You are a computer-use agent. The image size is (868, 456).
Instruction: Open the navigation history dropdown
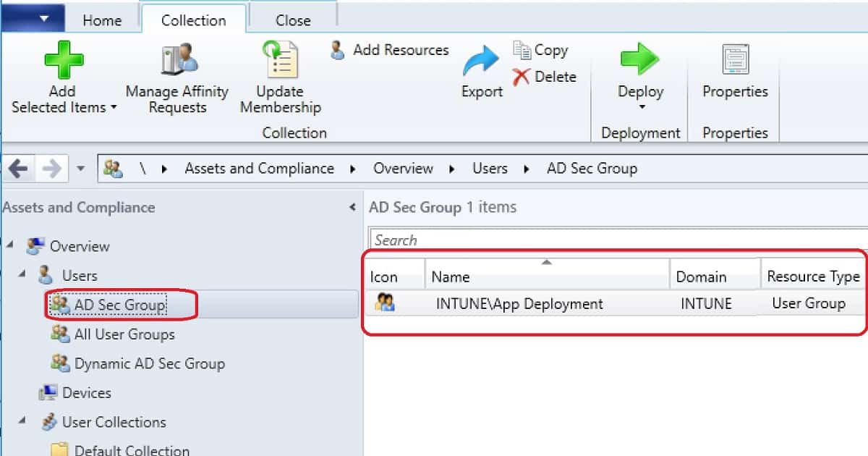80,168
